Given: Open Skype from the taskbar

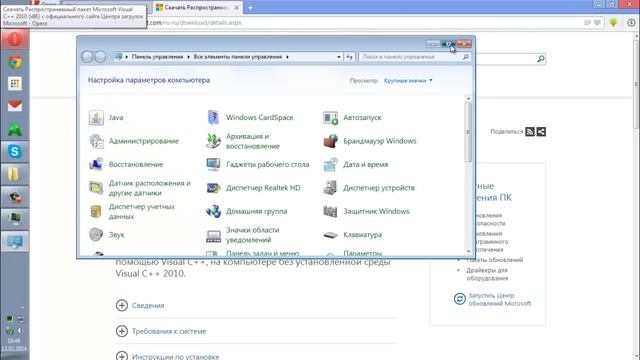Looking at the screenshot, I should 15,151.
